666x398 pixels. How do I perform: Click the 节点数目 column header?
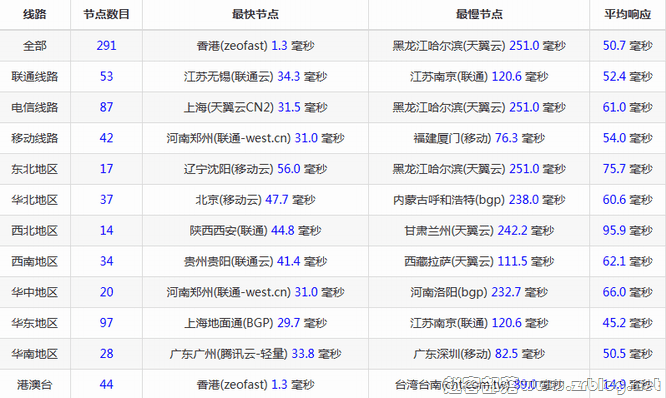pos(106,14)
